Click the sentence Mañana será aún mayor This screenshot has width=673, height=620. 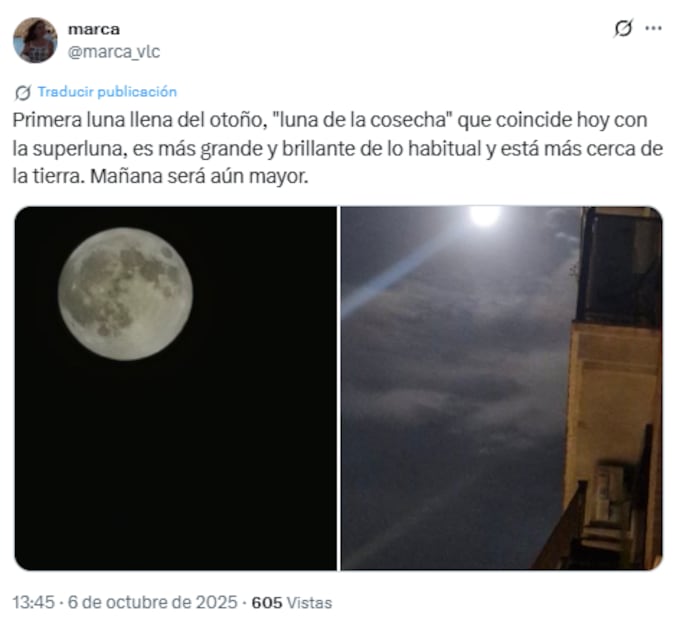coord(199,176)
